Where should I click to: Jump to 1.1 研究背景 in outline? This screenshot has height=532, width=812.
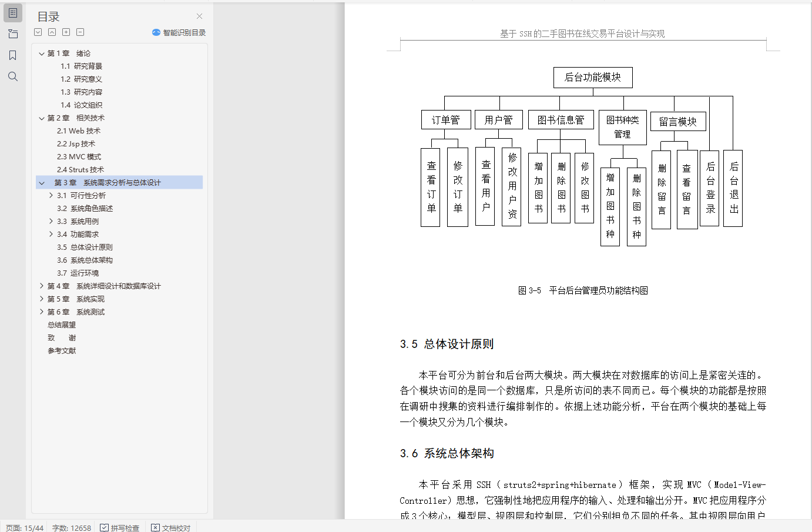(81, 66)
